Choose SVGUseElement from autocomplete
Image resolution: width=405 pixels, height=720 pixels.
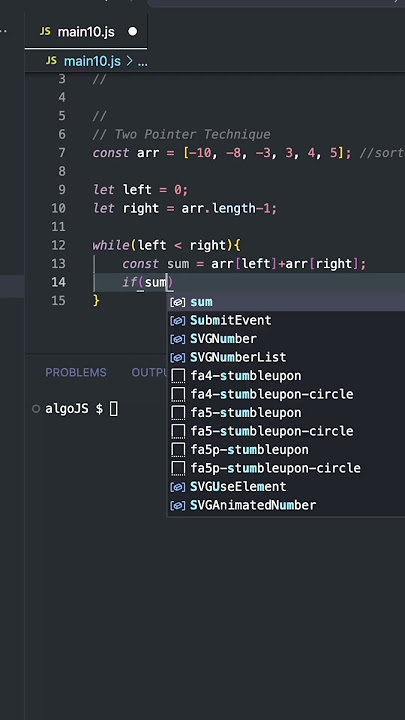tap(287, 486)
